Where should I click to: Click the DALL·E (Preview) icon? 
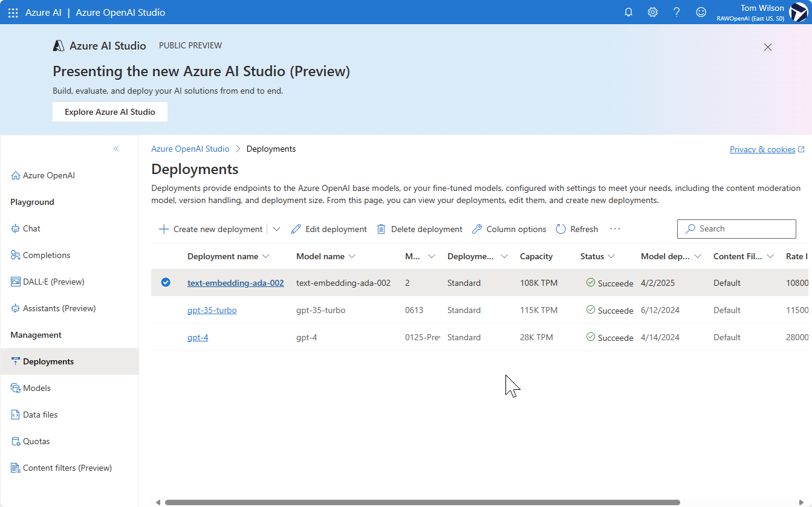point(16,282)
